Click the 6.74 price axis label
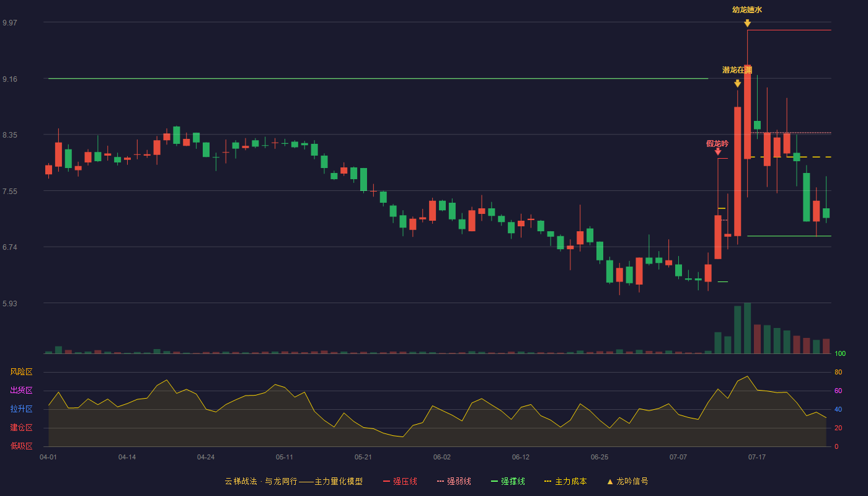The width and height of the screenshot is (868, 496). [10, 247]
